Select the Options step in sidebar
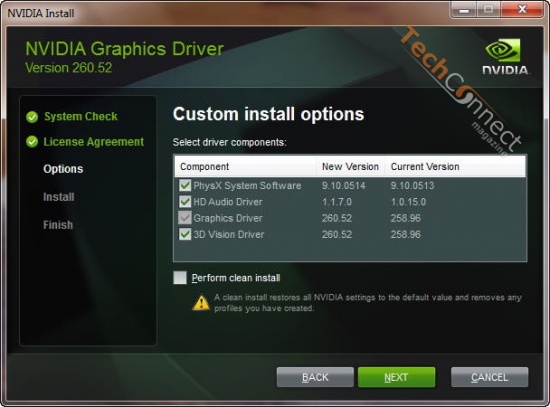Viewport: 550px width, 407px height. tap(63, 169)
